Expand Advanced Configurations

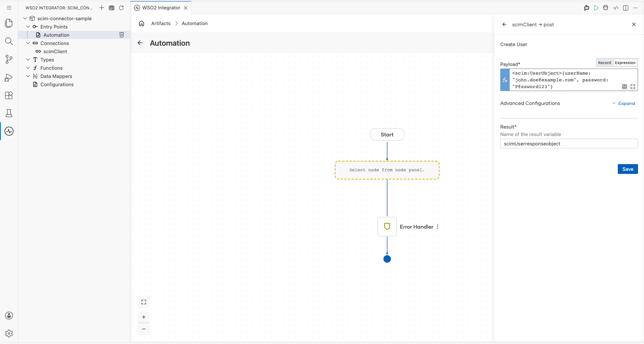pos(624,103)
